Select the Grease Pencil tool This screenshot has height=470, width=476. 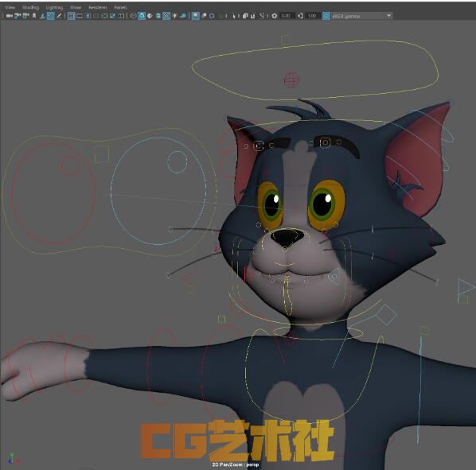click(59, 16)
